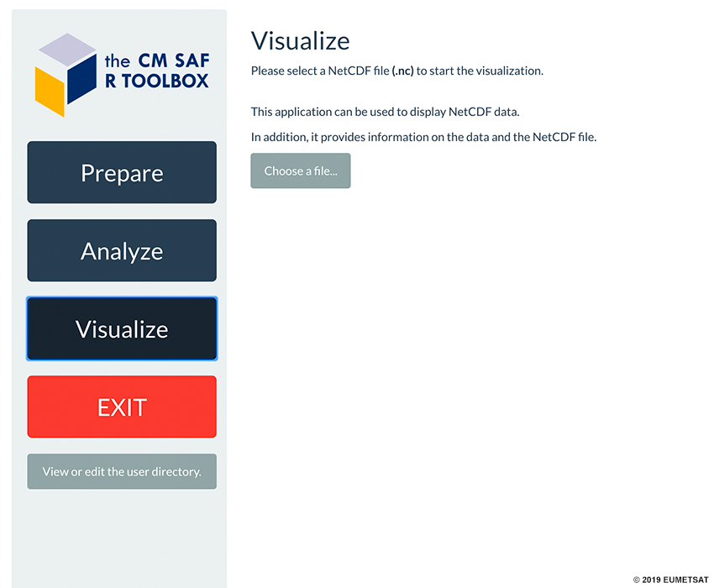Click the "R TOOLBOX" logo text
This screenshot has width=714, height=588.
156,81
